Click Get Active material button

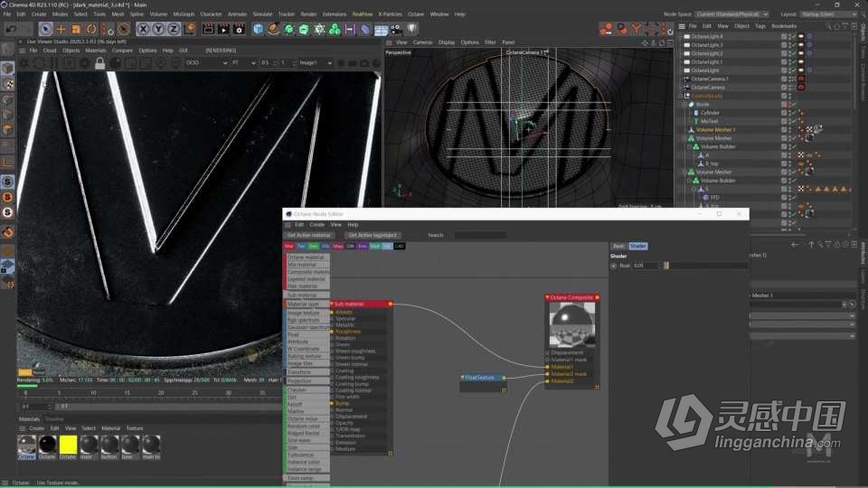point(309,235)
